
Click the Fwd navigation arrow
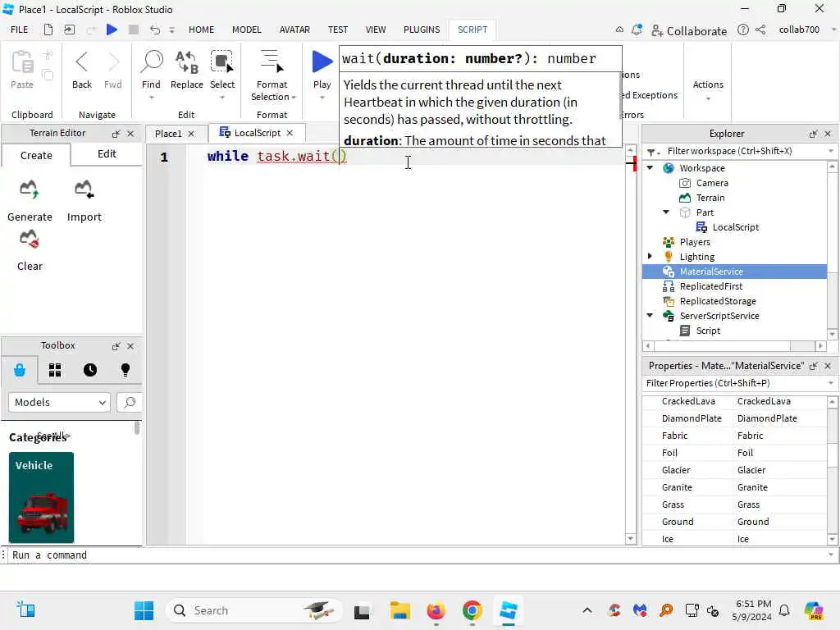point(113,62)
